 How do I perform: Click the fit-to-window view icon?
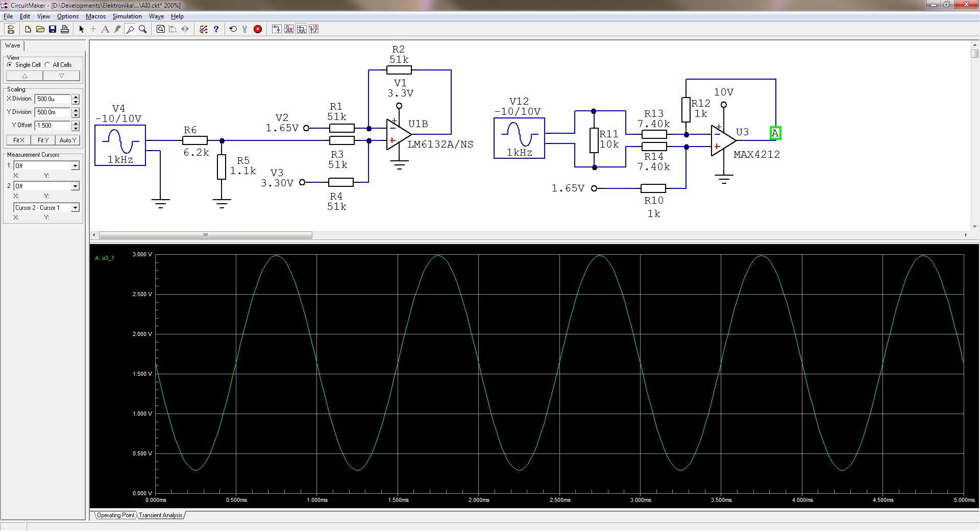pos(161,29)
